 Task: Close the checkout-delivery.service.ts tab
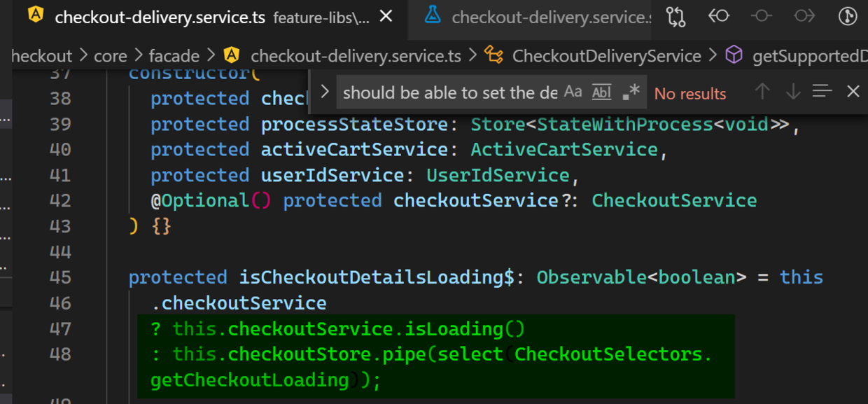386,16
